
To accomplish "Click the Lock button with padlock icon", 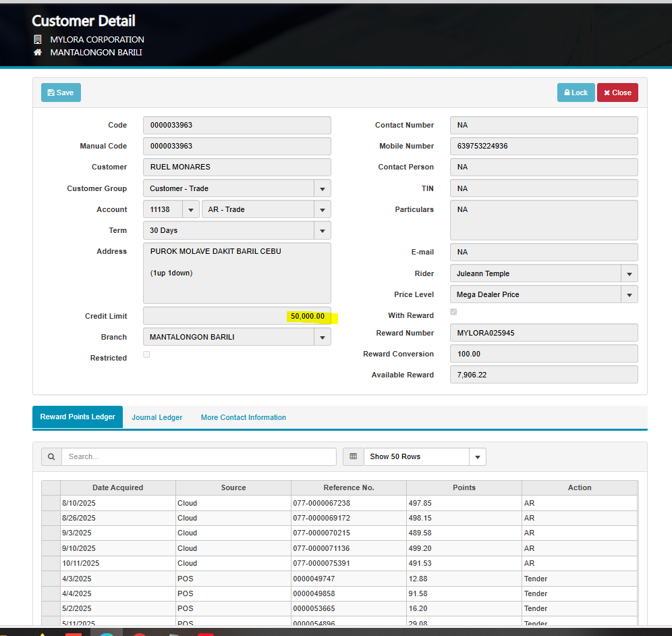I will [576, 92].
